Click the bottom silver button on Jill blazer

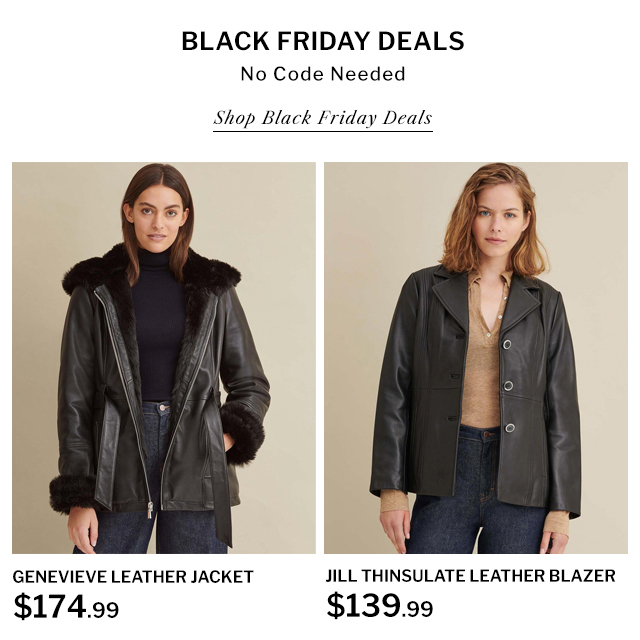pos(510,428)
